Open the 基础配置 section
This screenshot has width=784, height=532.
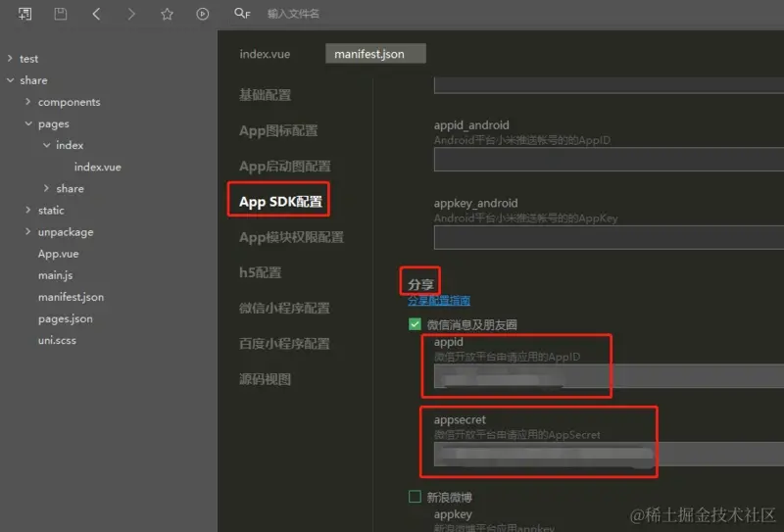(265, 95)
